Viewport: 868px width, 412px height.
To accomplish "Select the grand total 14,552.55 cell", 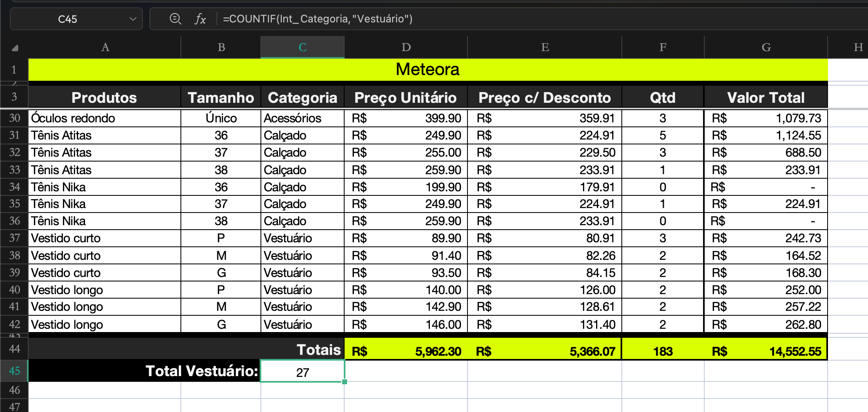I will (x=766, y=349).
